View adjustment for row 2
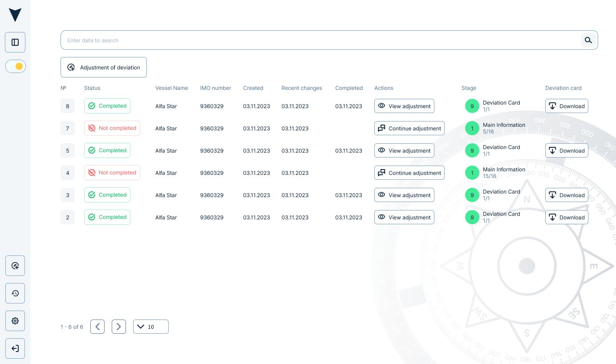Viewport: 616px width, 364px height. click(404, 217)
